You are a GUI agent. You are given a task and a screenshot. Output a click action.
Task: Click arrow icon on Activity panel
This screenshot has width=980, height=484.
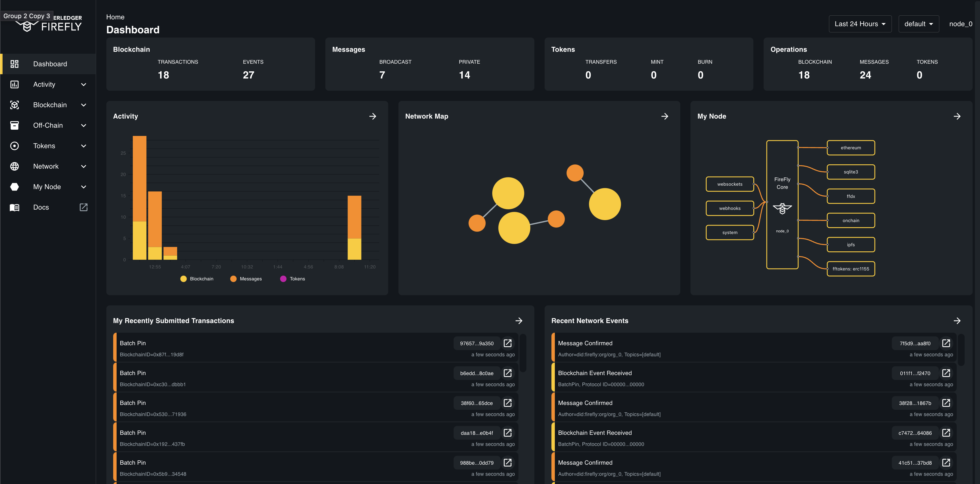click(x=373, y=116)
